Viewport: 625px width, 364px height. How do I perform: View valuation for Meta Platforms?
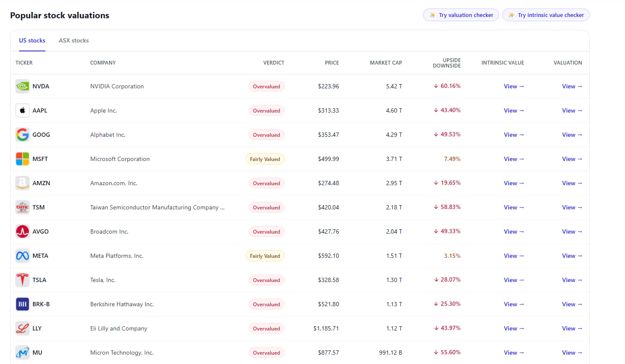tap(572, 256)
